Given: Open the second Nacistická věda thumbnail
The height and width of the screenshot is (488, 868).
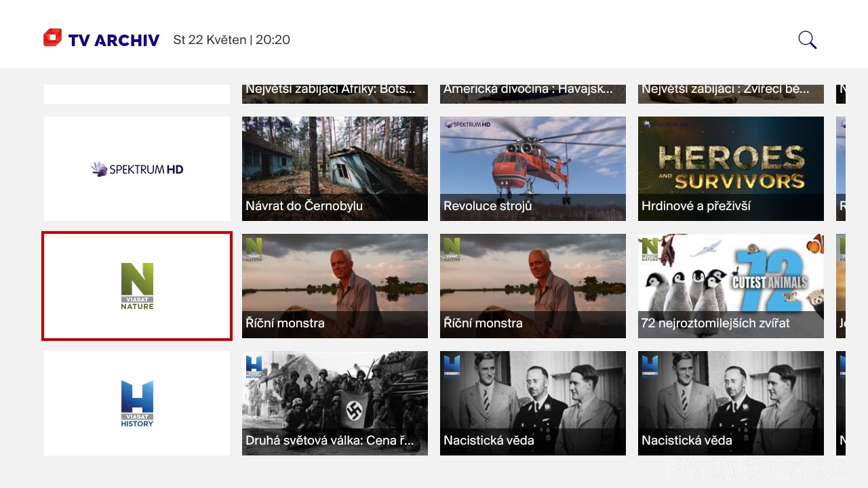Looking at the screenshot, I should point(731,403).
